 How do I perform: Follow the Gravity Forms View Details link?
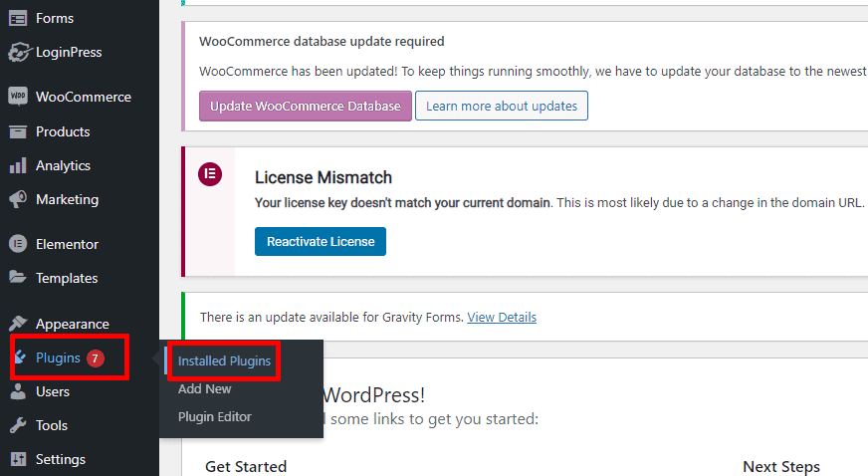click(x=502, y=317)
